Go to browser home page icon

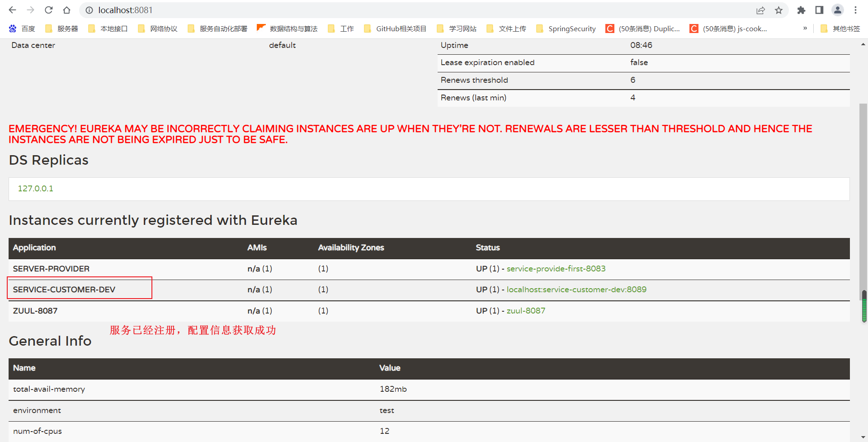[66, 10]
